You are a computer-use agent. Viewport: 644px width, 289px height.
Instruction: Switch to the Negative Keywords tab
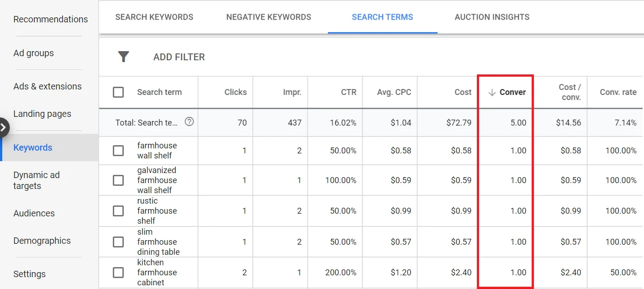[269, 17]
